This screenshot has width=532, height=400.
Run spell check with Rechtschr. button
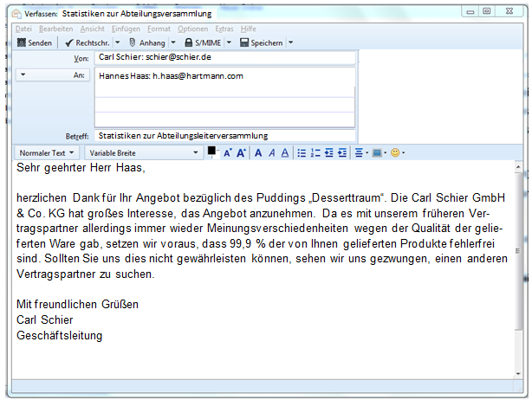(x=84, y=42)
